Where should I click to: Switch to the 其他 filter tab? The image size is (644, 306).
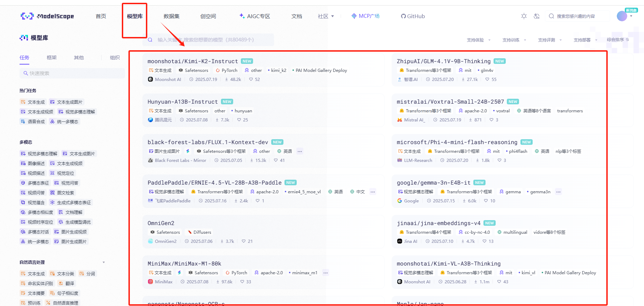pyautogui.click(x=79, y=58)
